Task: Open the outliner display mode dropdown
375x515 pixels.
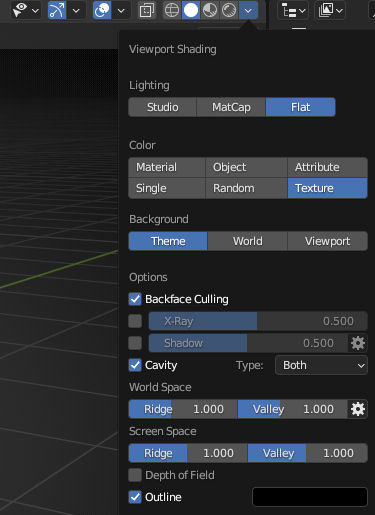Action: [330, 11]
